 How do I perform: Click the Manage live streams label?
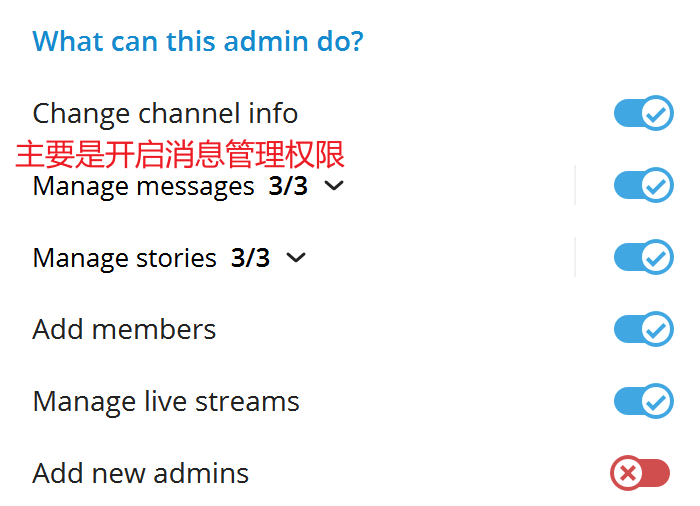pyautogui.click(x=166, y=402)
